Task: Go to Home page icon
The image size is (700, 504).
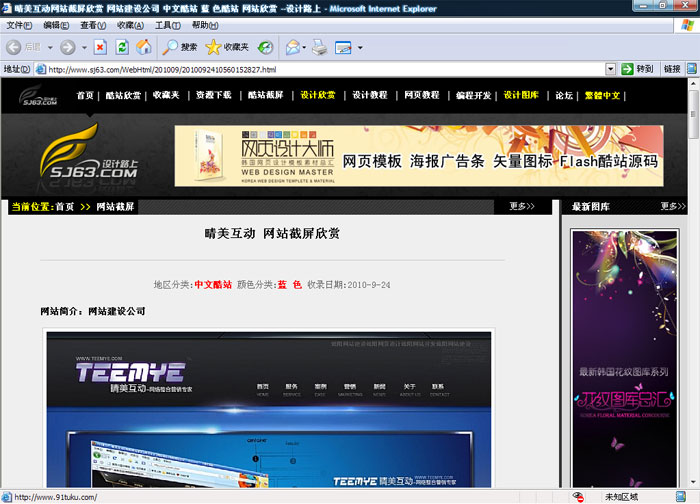Action: click(x=144, y=47)
